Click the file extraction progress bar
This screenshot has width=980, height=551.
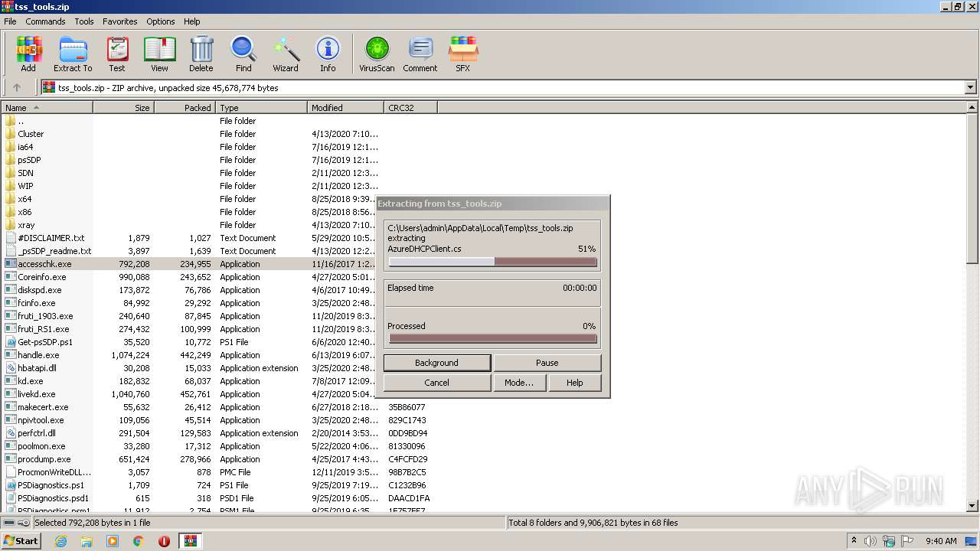492,262
